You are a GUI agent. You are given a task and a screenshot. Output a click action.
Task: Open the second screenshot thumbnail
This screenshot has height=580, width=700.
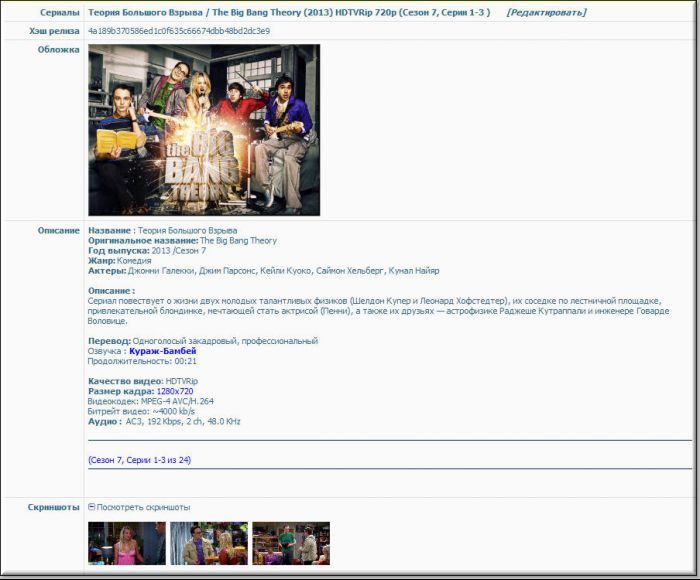[209, 543]
